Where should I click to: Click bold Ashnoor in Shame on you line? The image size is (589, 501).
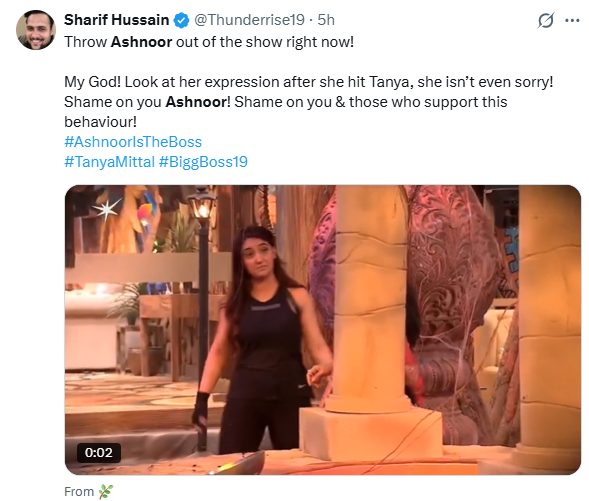click(198, 102)
